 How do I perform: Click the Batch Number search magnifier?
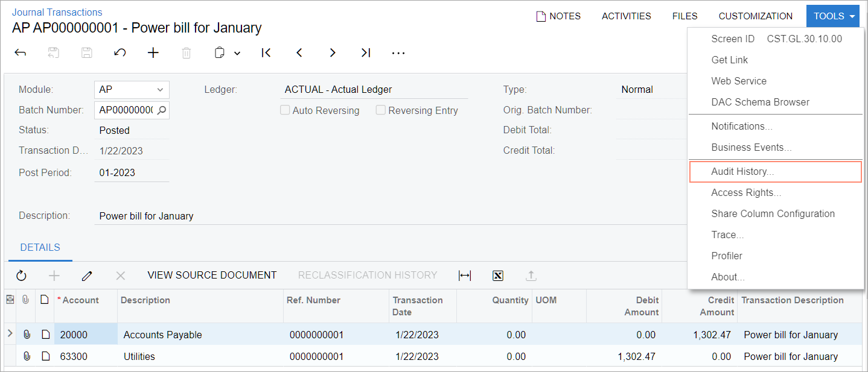click(161, 110)
